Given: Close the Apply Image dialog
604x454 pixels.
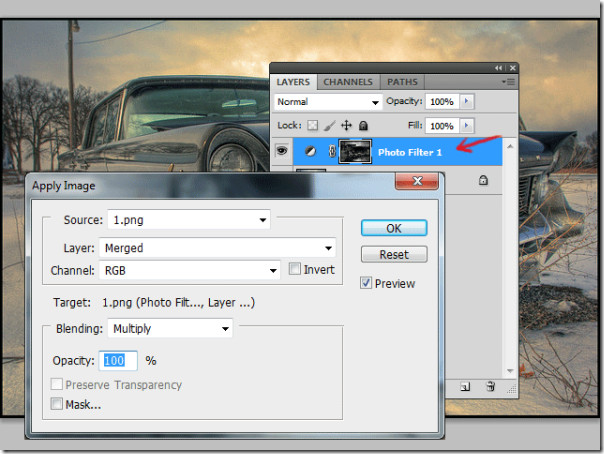Looking at the screenshot, I should [417, 181].
